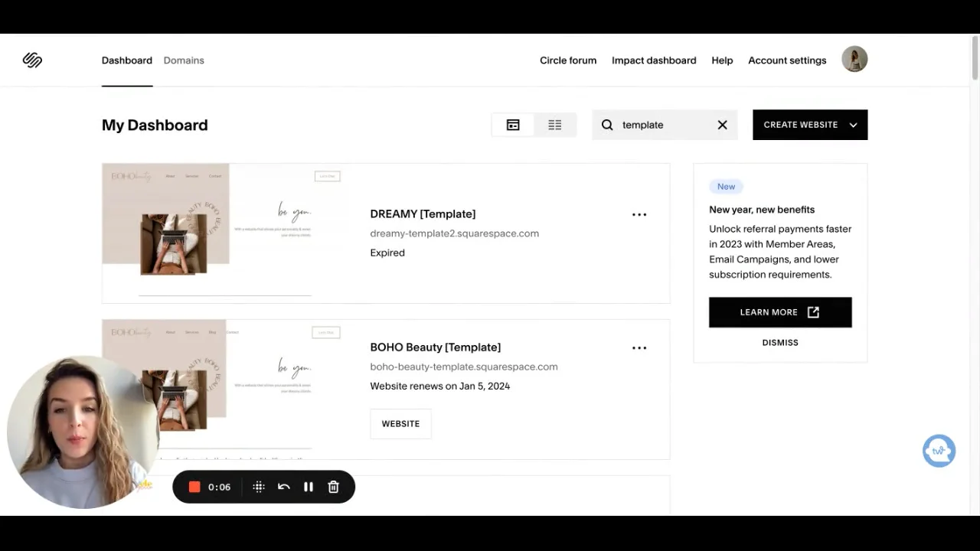This screenshot has width=980, height=551.
Task: Open the Help menu item
Action: [722, 60]
